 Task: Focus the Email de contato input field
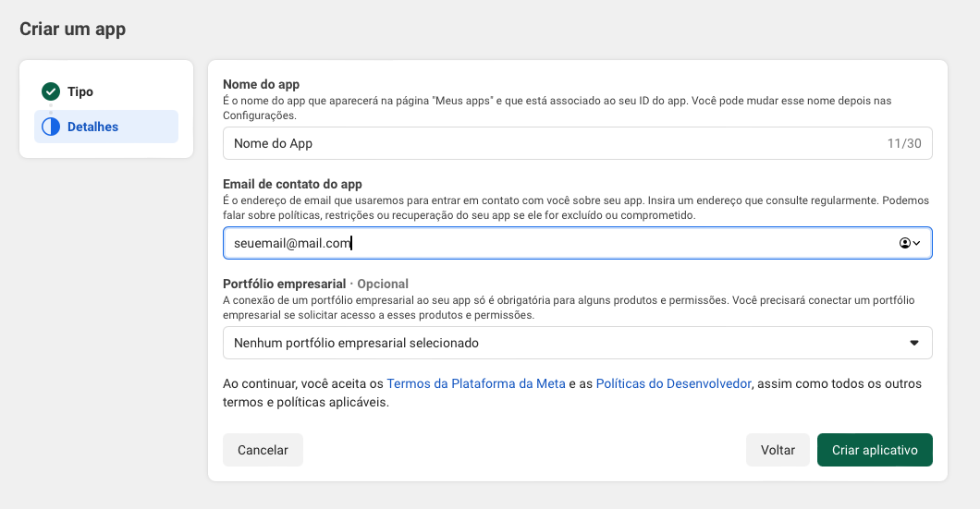pos(578,243)
